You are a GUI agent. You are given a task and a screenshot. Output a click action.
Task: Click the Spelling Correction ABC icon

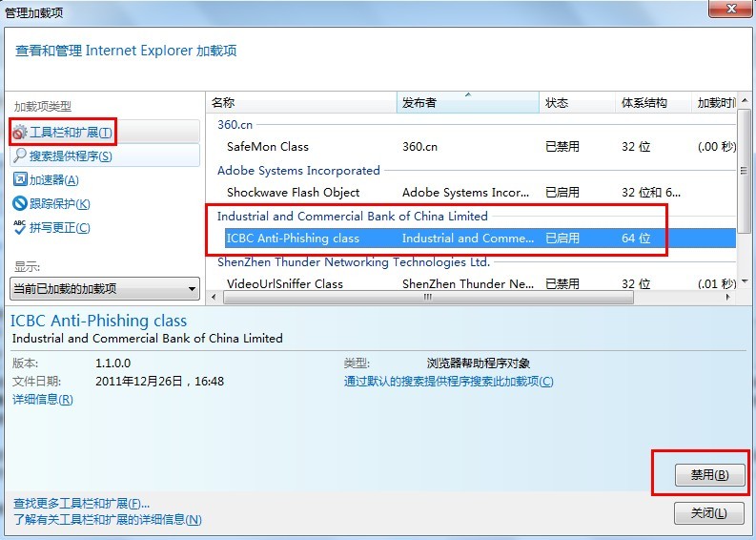click(x=20, y=227)
